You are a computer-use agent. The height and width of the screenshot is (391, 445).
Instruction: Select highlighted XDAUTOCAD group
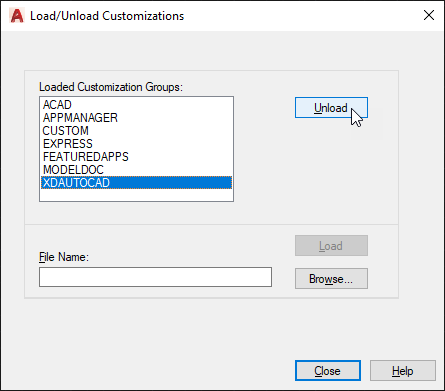136,183
